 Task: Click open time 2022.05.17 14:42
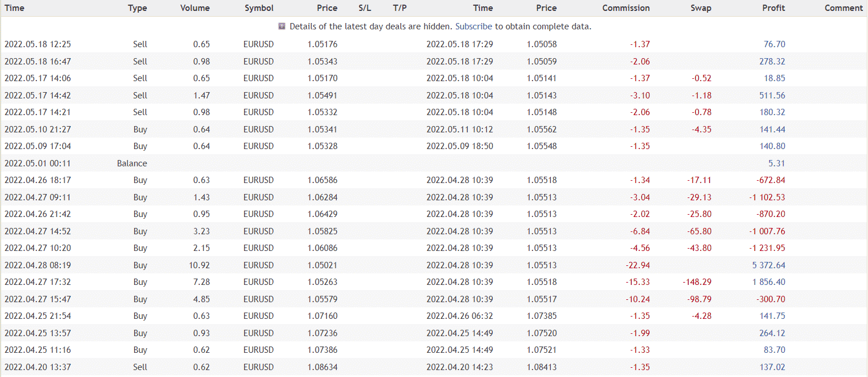(37, 96)
